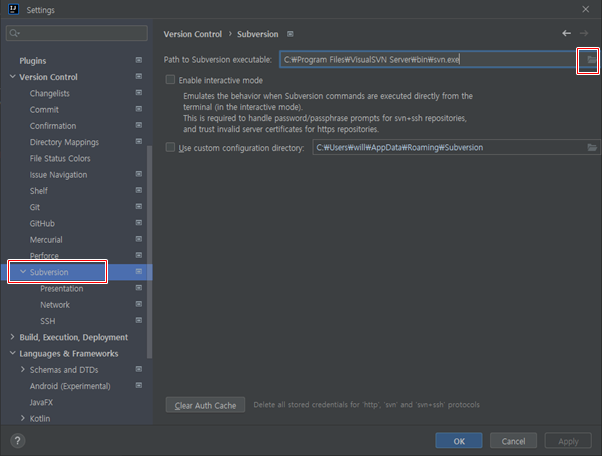
Task: Click project-level icon on Commit row
Action: 139,109
